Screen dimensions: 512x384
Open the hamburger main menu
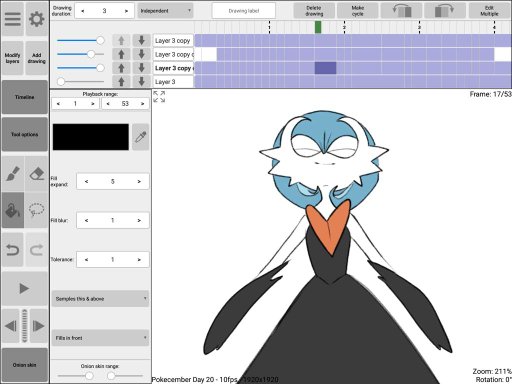coord(13,19)
